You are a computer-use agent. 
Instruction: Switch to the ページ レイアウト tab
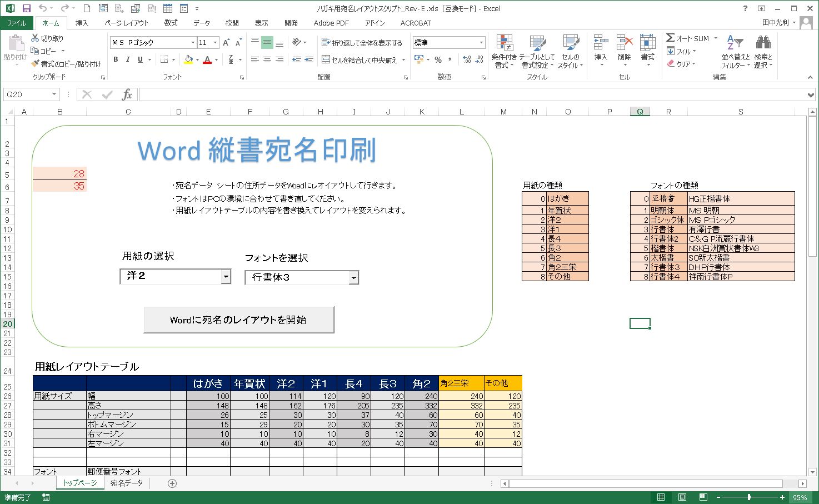pos(127,23)
